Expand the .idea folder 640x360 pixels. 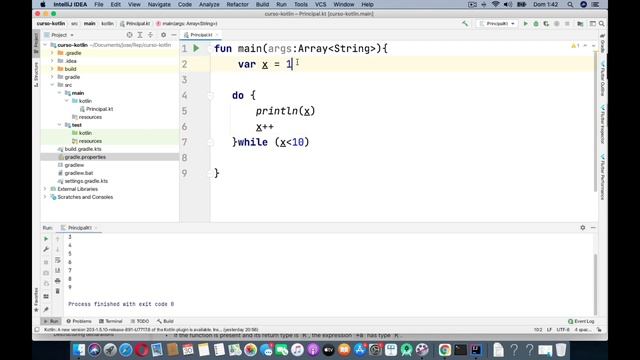pos(52,61)
